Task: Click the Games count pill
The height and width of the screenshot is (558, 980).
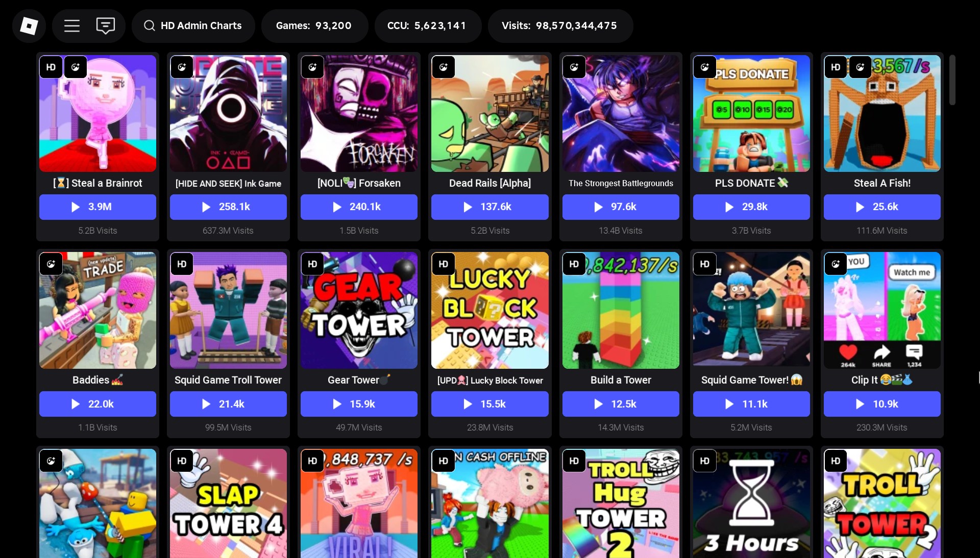Action: [x=314, y=26]
